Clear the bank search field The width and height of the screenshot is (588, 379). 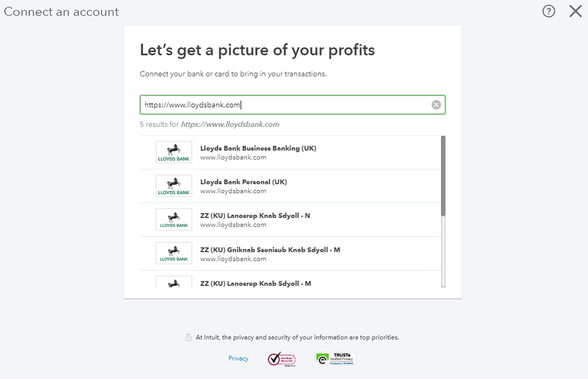436,105
